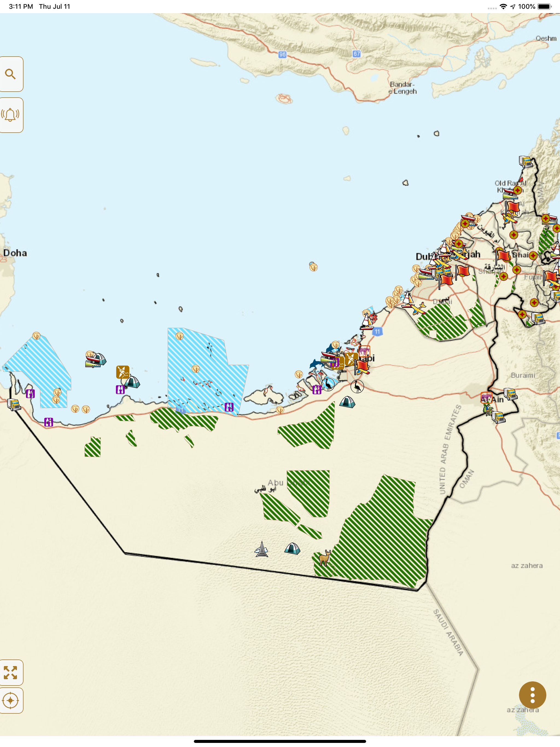Select the red flag near Ras Al Khaimah
This screenshot has height=747, width=560.
coord(512,207)
